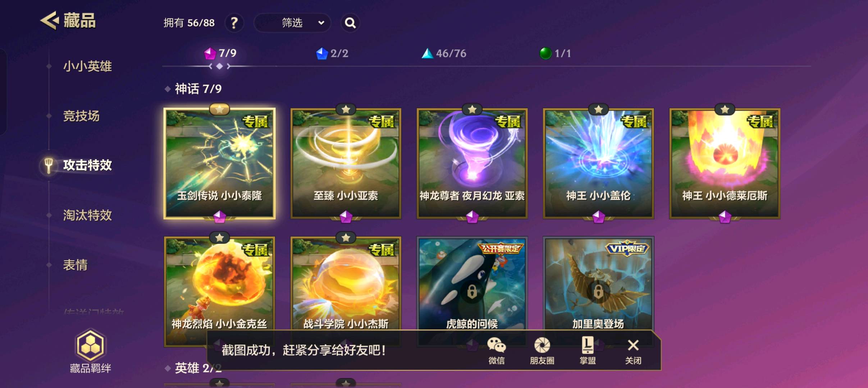The image size is (868, 388).
Task: Switch to 淘汰特效 sidebar tab
Action: coord(87,215)
